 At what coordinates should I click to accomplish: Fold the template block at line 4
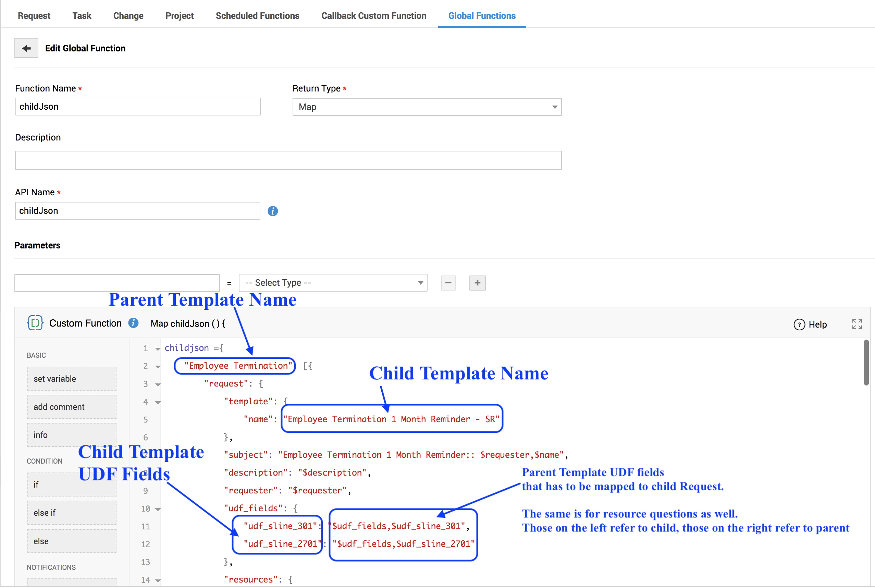coord(158,402)
